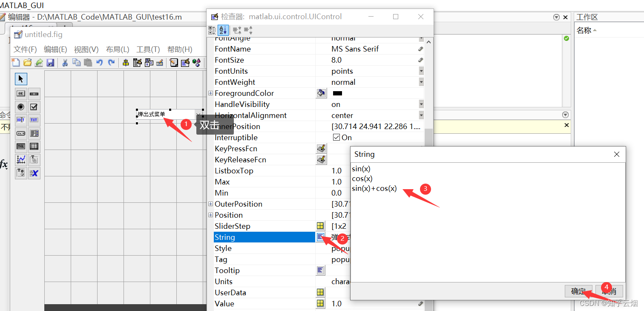Screen dimensions: 644x311
Task: Select the Slider tool in the palette
Action: (34, 94)
